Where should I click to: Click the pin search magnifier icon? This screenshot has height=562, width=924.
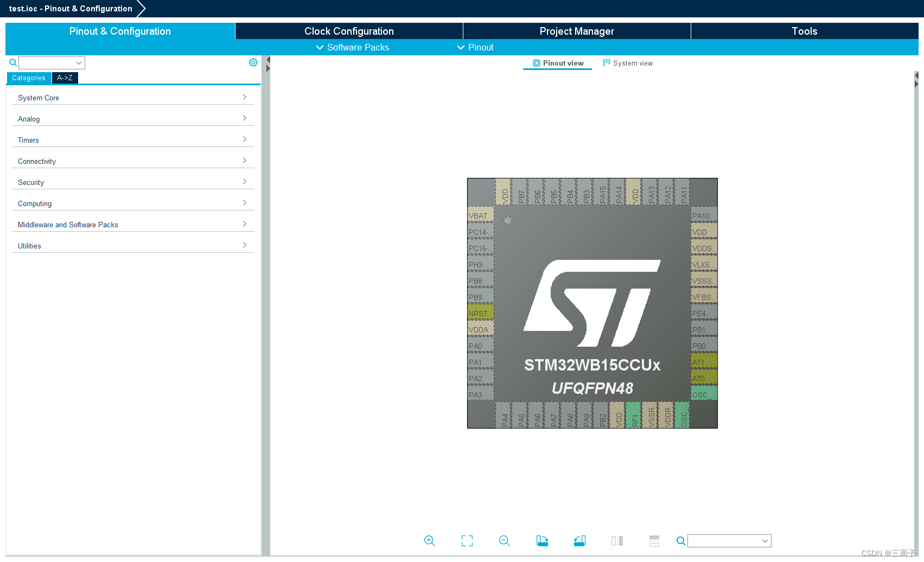click(680, 541)
